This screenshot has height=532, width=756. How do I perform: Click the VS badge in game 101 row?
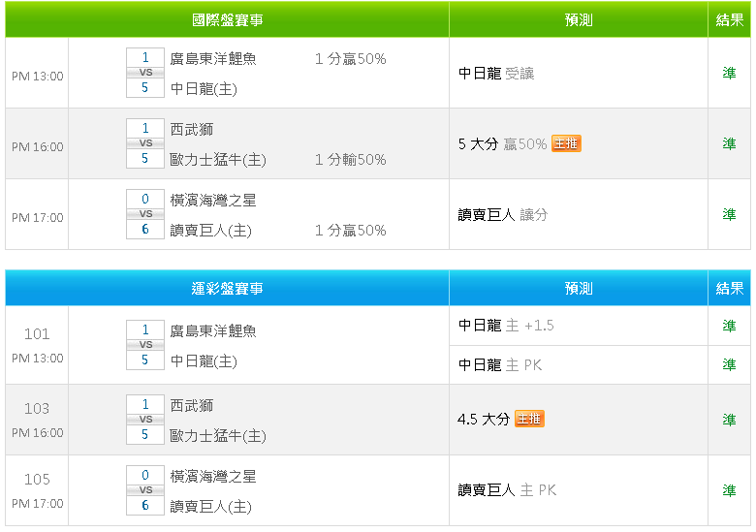145,345
